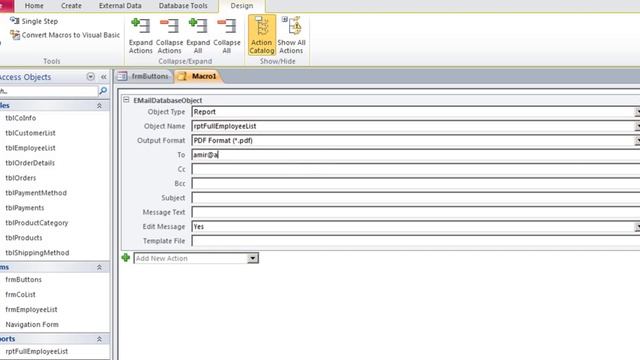Open the External Data ribbon tab
This screenshot has height=360, width=640.
tap(120, 6)
